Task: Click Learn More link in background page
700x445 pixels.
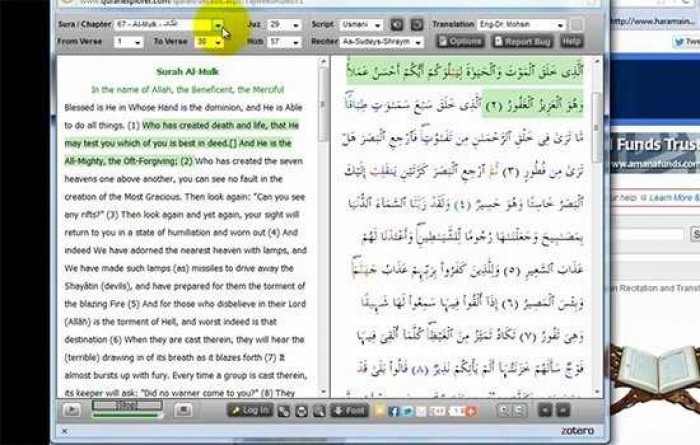Action: click(673, 197)
